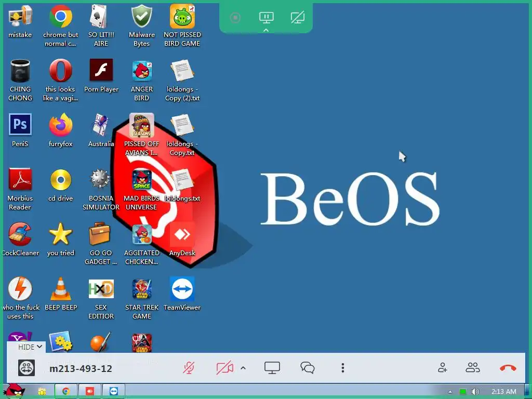Screen dimensions: 532x399
Task: Open more options three-dot menu
Action: pos(343,368)
